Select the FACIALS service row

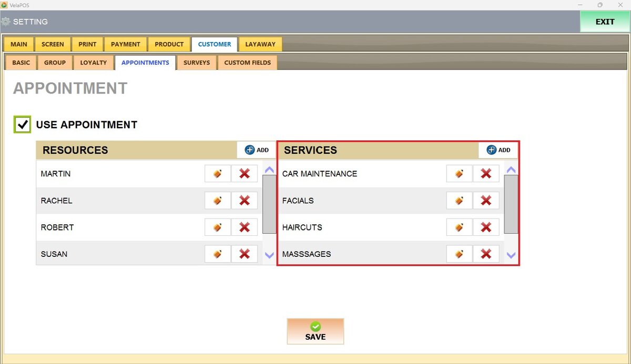coord(391,201)
